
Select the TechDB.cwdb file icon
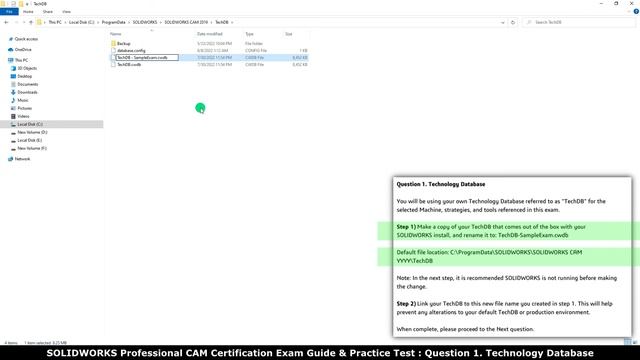point(113,64)
